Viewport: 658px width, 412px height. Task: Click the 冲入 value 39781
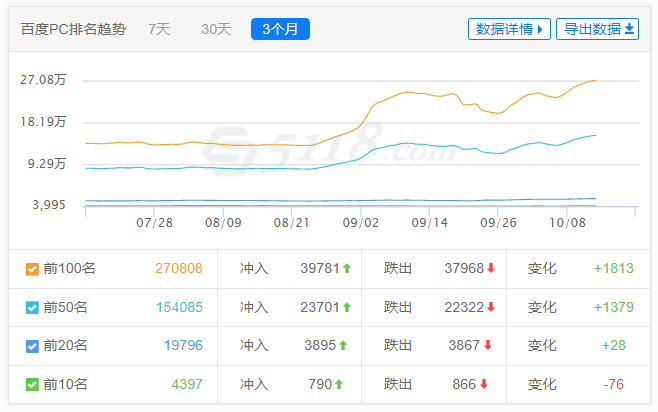tap(320, 268)
